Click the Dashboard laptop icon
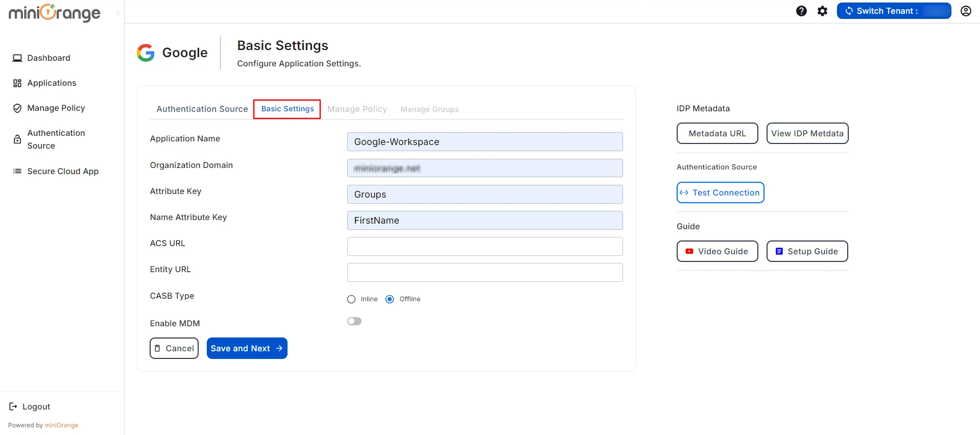The height and width of the screenshot is (435, 980). (17, 58)
